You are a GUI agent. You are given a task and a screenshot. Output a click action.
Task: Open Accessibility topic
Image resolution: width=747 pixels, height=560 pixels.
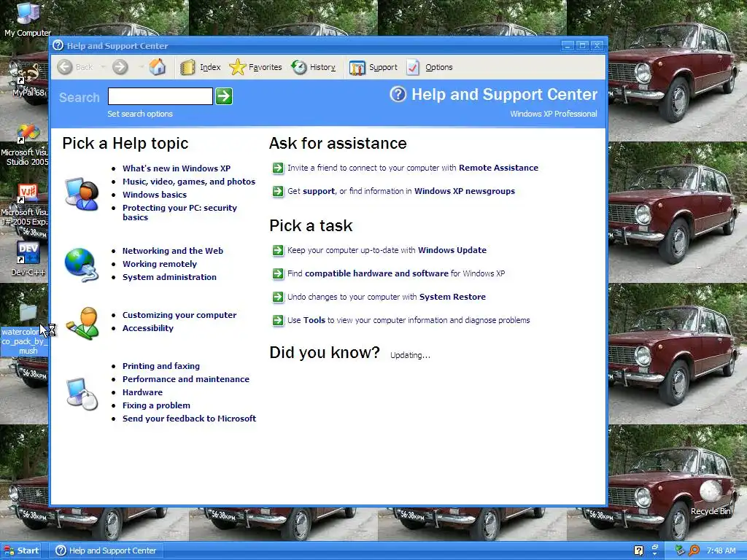pos(147,328)
